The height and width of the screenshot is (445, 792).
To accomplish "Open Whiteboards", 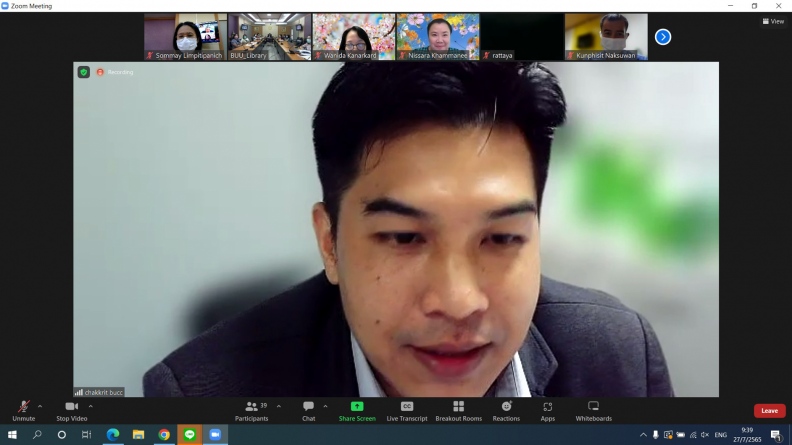I will [x=593, y=410].
